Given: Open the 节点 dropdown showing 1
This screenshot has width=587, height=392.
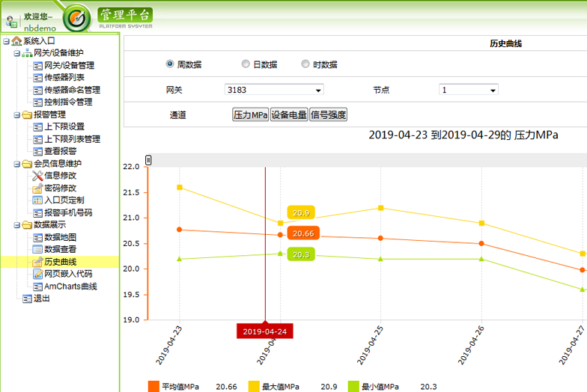Looking at the screenshot, I should 469,90.
